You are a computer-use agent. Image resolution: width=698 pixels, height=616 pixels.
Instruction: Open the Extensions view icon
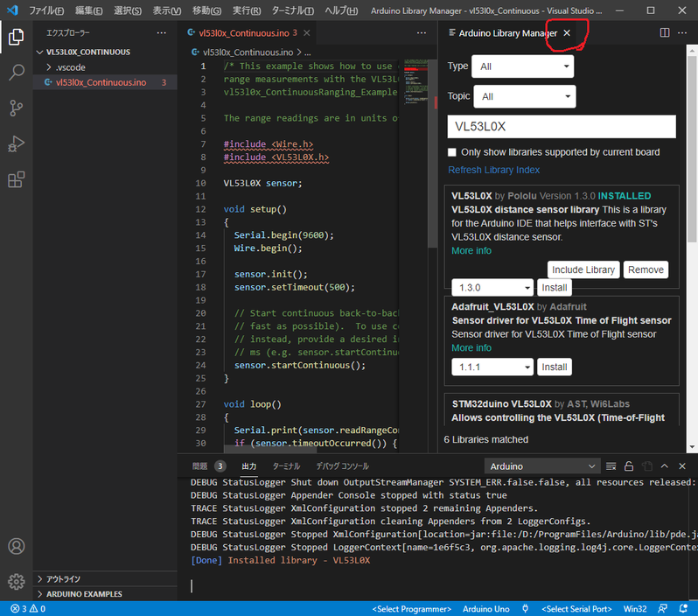point(16,179)
